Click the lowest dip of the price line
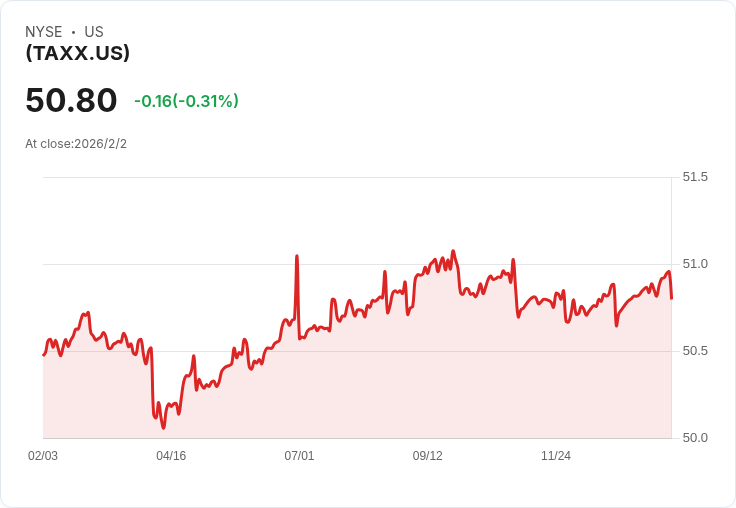Viewport: 736px width, 508px height. pyautogui.click(x=163, y=427)
